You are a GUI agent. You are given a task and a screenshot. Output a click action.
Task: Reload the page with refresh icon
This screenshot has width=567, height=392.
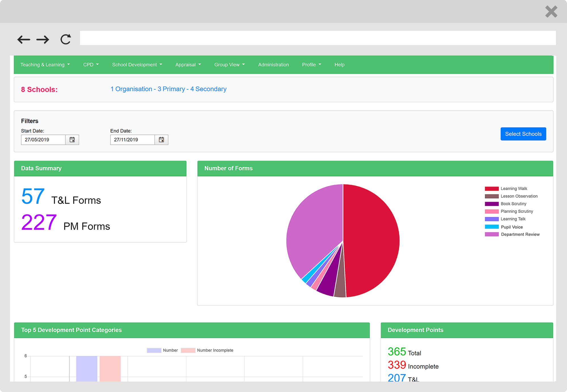coord(65,39)
